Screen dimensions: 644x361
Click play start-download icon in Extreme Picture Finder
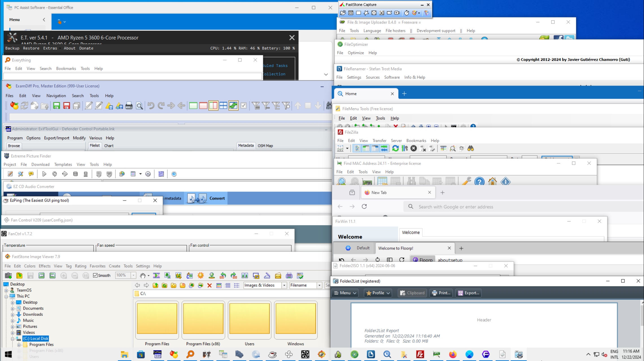coord(44,174)
